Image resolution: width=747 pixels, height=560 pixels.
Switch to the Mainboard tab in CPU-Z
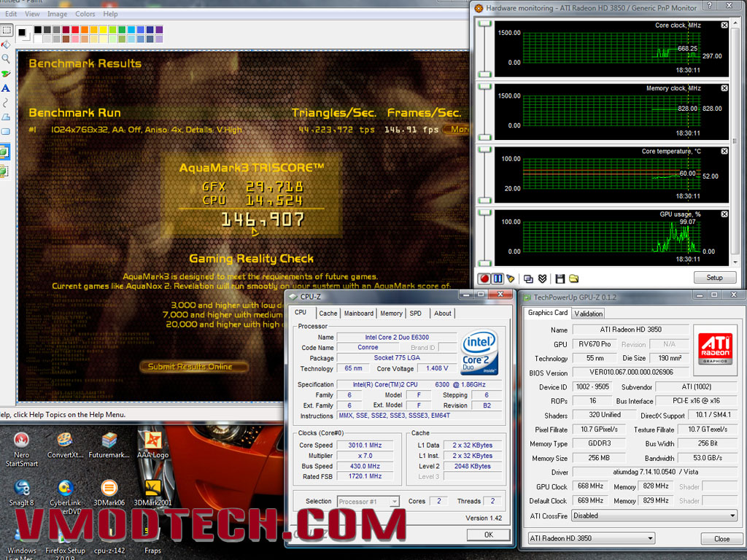[359, 313]
